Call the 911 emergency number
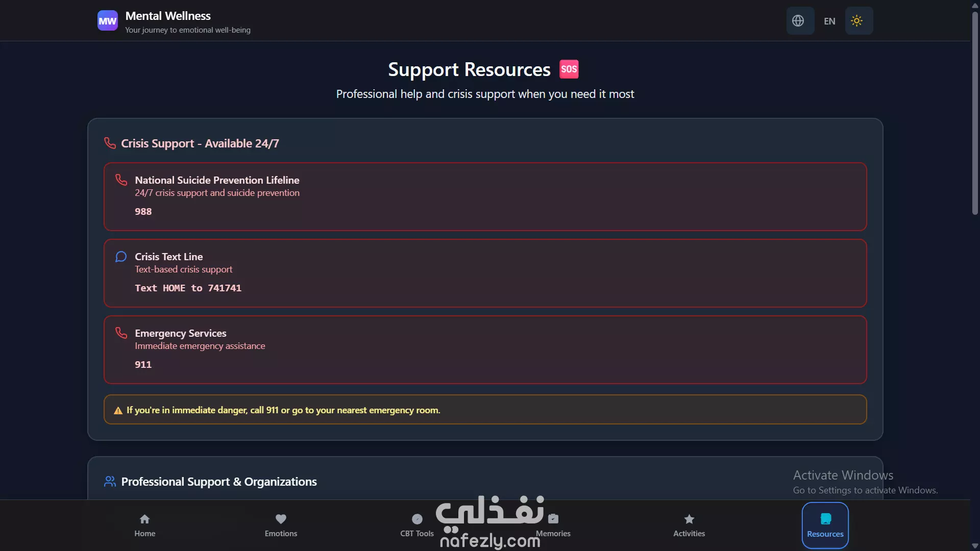Screen dimensions: 980x551 tap(143, 364)
